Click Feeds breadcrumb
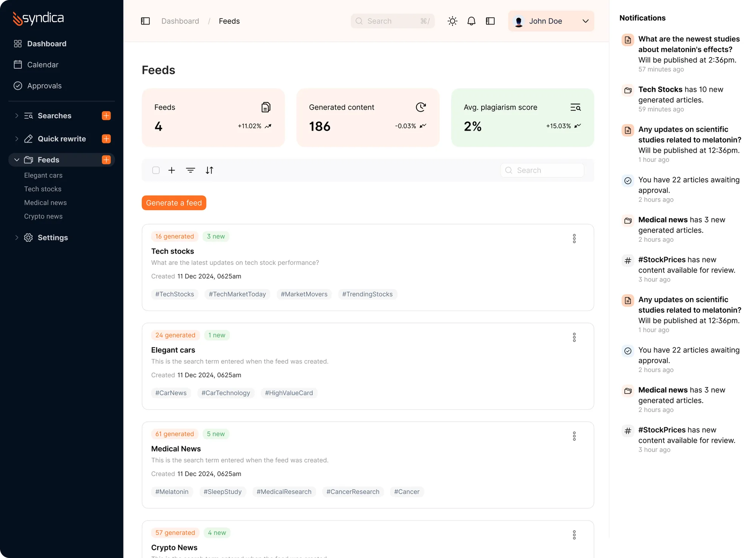756x558 pixels. pos(229,21)
